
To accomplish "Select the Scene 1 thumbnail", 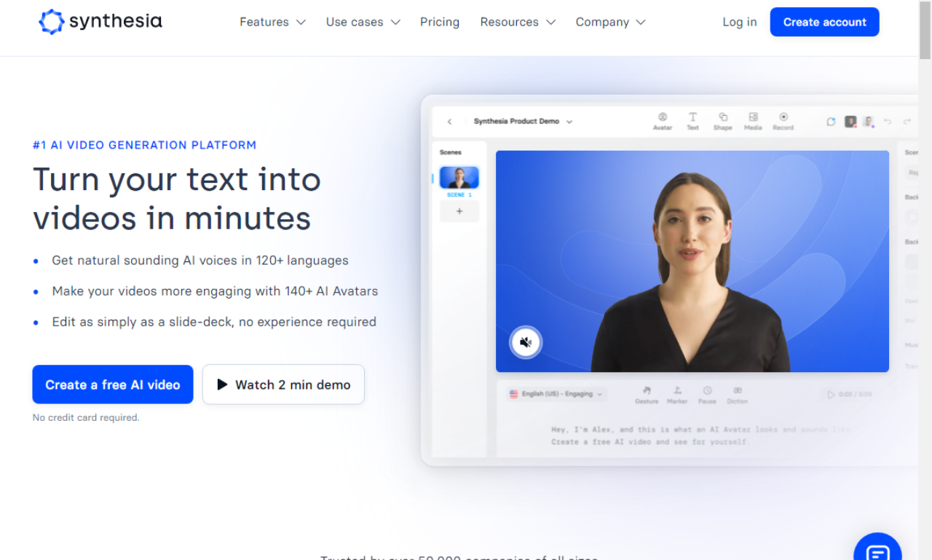I will coord(459,178).
